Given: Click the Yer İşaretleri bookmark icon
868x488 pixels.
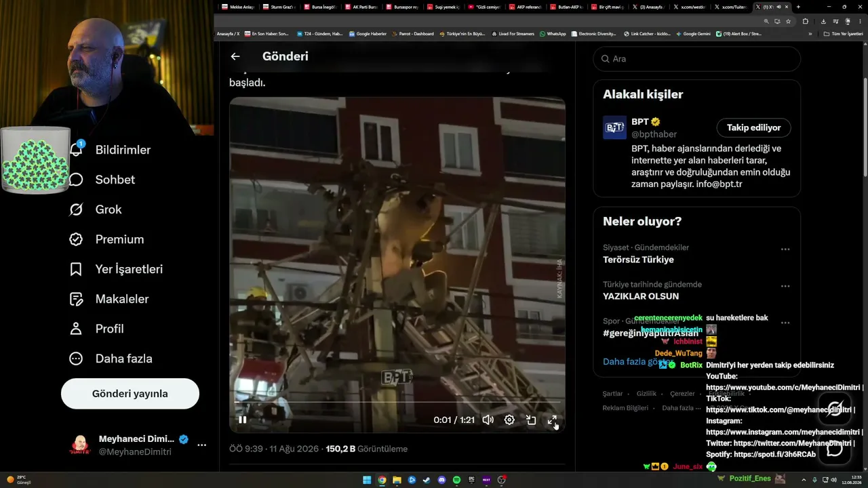Looking at the screenshot, I should (76, 269).
